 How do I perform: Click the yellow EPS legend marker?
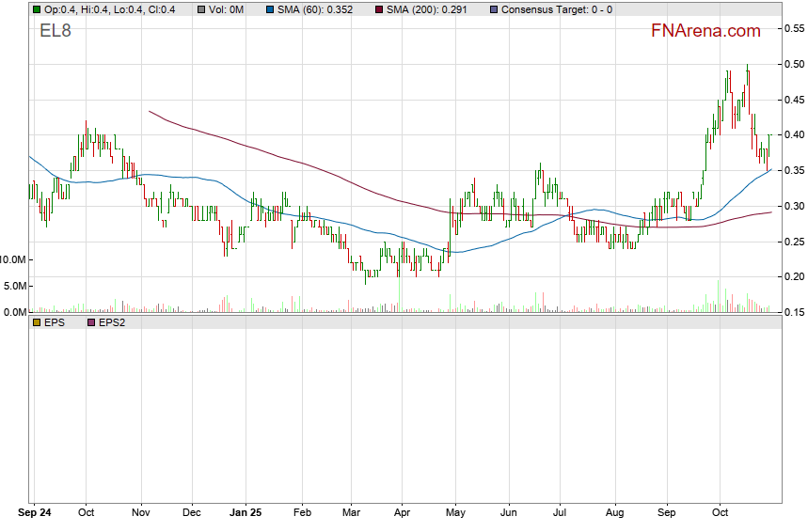[x=36, y=322]
